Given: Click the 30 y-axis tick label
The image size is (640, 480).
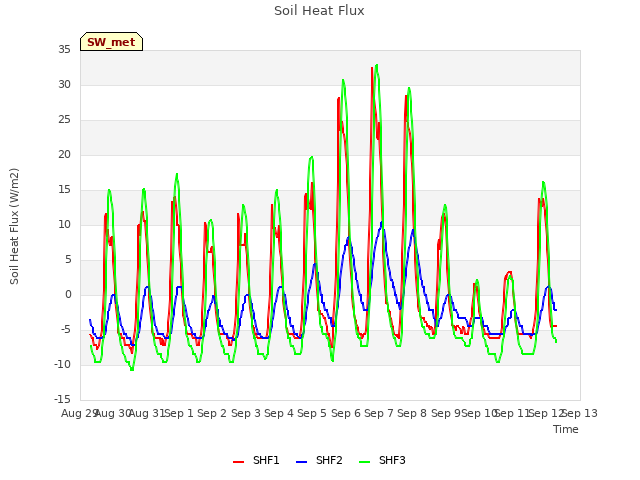Looking at the screenshot, I should (64, 84).
